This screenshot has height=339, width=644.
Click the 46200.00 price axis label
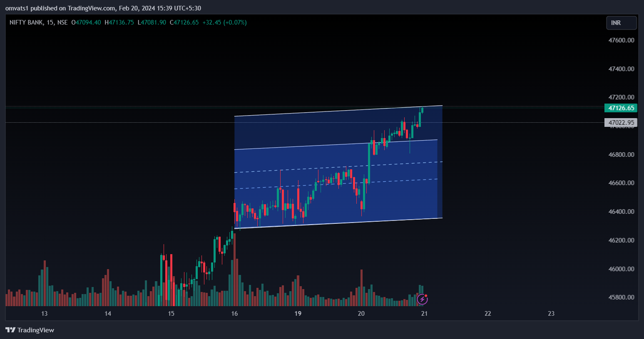[x=621, y=240]
